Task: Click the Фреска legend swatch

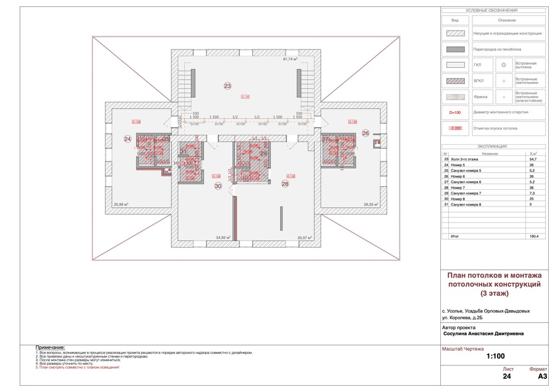Action: (x=455, y=97)
